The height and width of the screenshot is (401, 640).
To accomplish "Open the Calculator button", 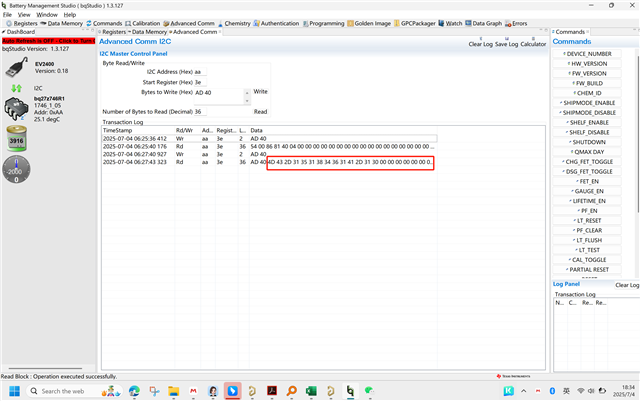I will click(533, 44).
